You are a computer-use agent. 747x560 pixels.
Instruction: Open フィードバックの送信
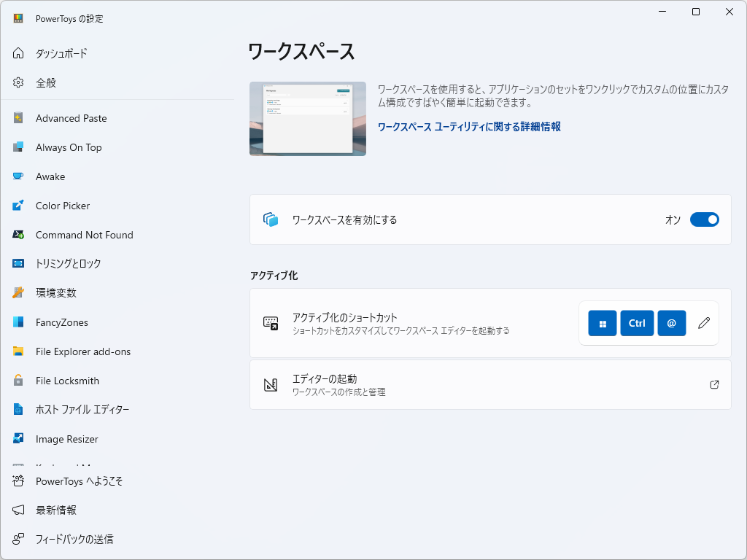click(x=69, y=539)
